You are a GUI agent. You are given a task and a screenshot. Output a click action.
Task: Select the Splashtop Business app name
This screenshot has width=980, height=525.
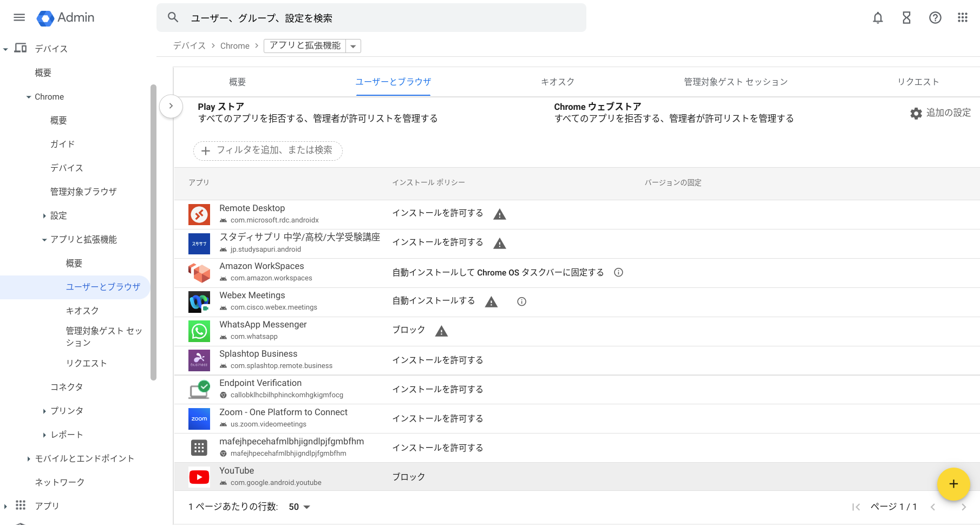pyautogui.click(x=258, y=353)
